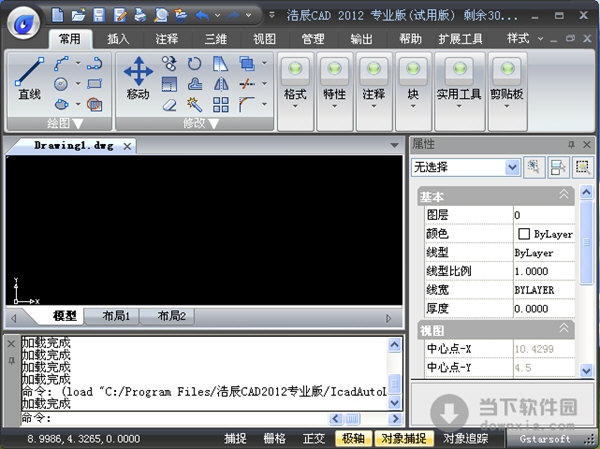
Task: Open print preview magnifier icon
Action: (161, 15)
